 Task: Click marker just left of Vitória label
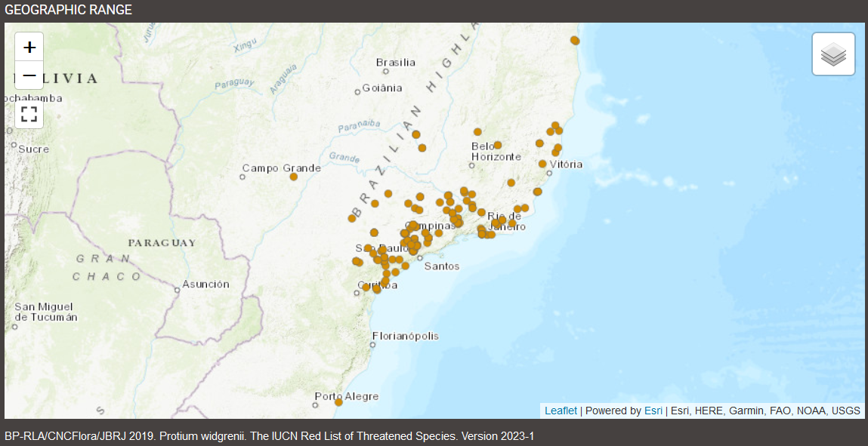pyautogui.click(x=542, y=164)
